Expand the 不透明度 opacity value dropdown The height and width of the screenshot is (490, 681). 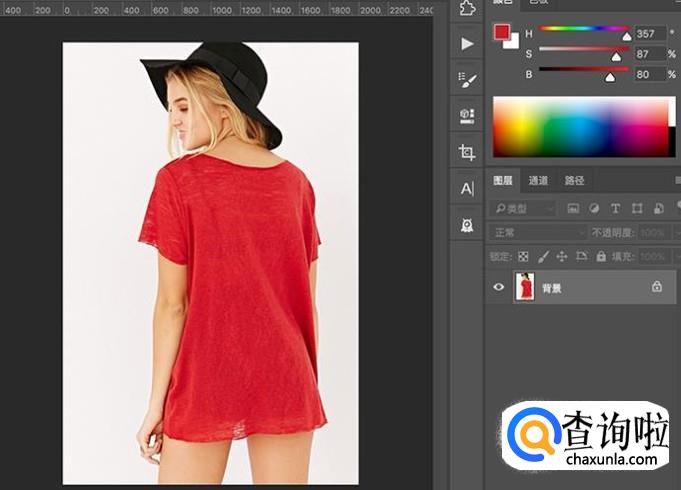[672, 233]
